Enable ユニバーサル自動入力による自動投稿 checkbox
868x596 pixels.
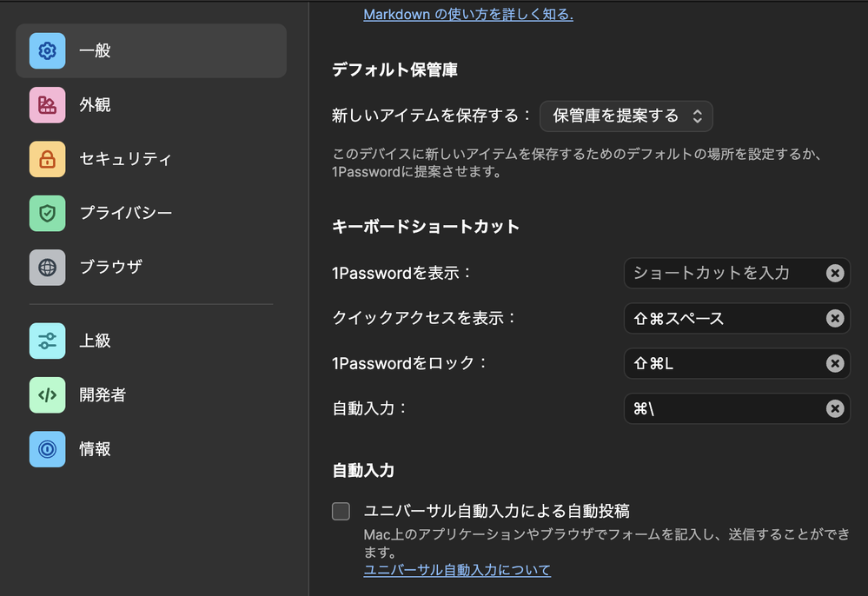click(341, 511)
